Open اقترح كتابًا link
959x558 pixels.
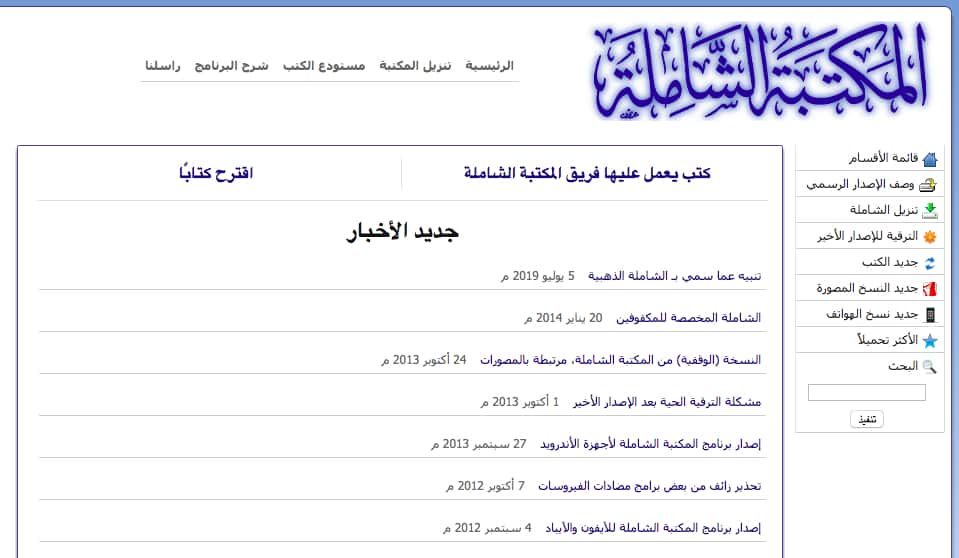[x=216, y=173]
